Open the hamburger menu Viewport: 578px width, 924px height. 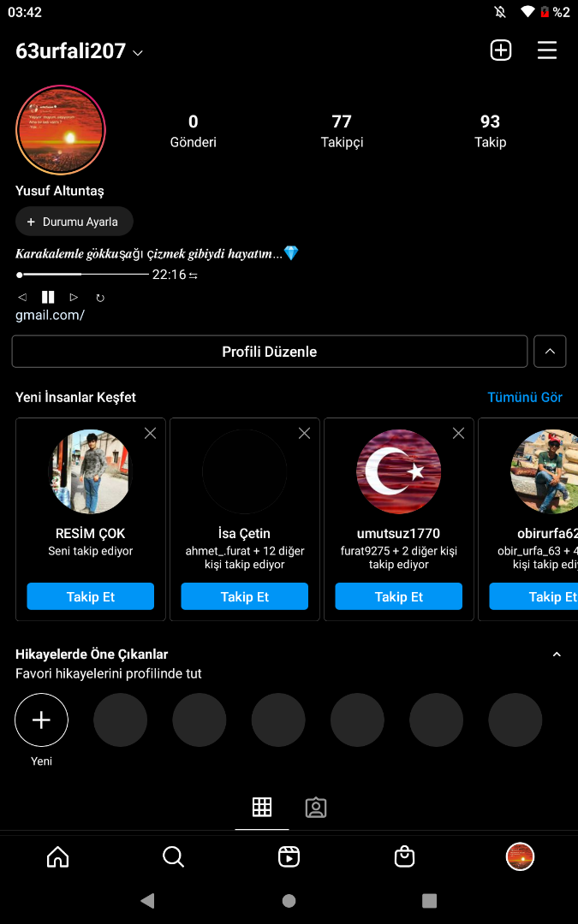pyautogui.click(x=547, y=50)
